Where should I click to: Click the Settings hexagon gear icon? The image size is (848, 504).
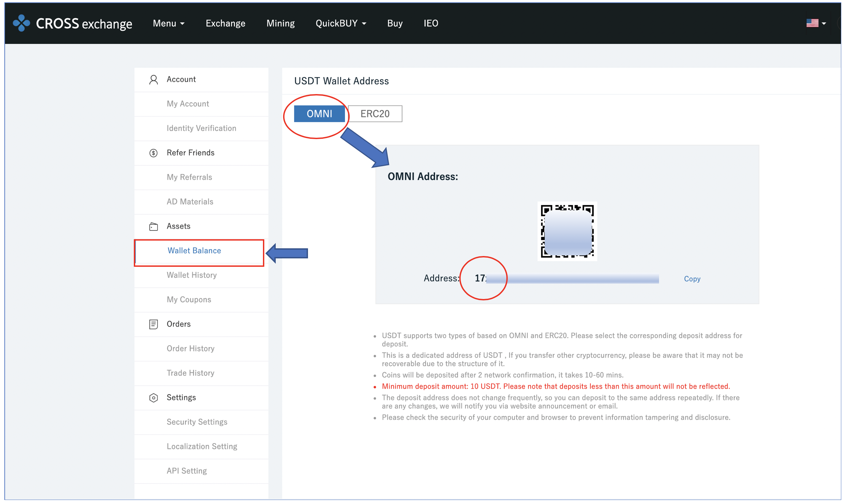[x=154, y=398]
